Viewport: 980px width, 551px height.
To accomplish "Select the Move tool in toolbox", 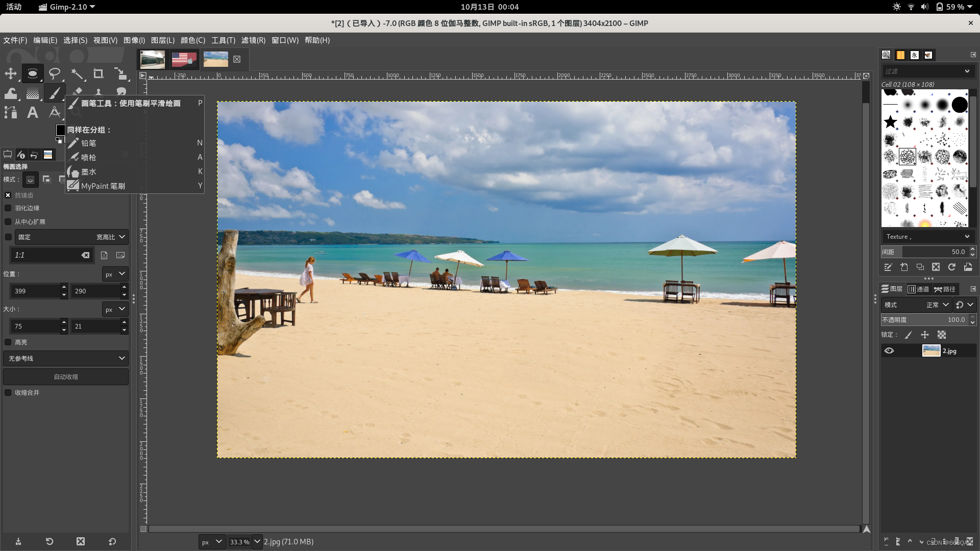I will tap(11, 74).
